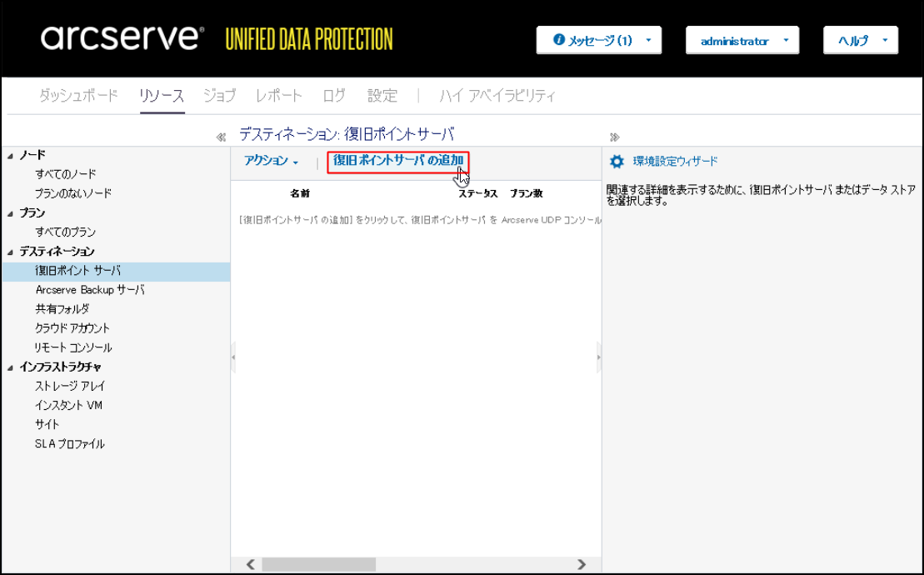Select Arcserve Backup サーバ in tree
This screenshot has width=924, height=575.
pyautogui.click(x=90, y=290)
